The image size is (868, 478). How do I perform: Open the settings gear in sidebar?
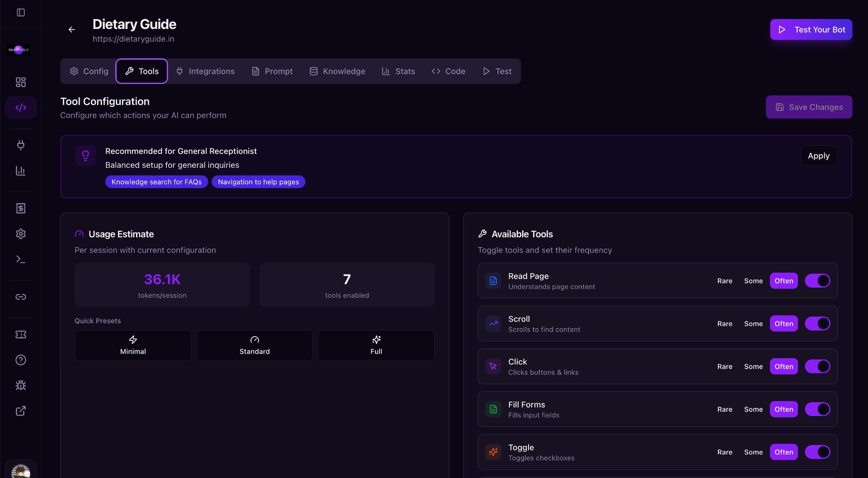[21, 234]
